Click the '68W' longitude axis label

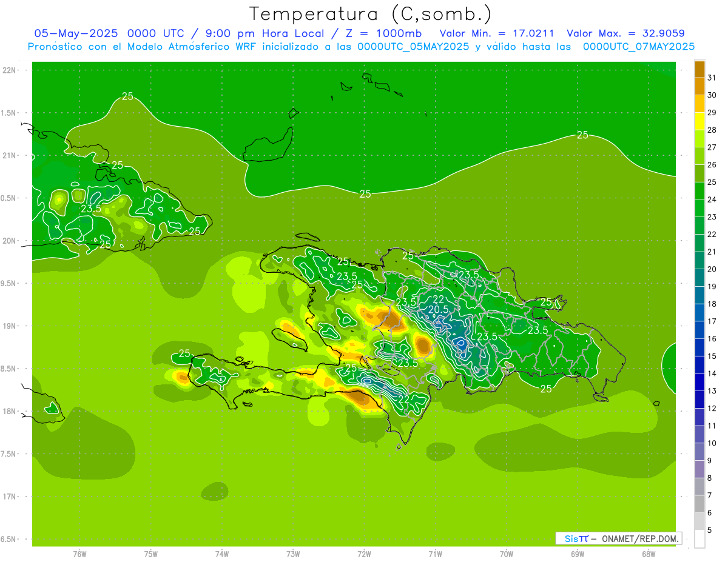[649, 554]
